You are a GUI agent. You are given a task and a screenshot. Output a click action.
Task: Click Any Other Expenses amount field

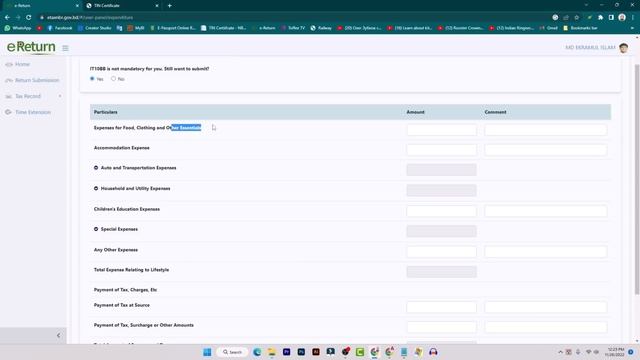441,251
